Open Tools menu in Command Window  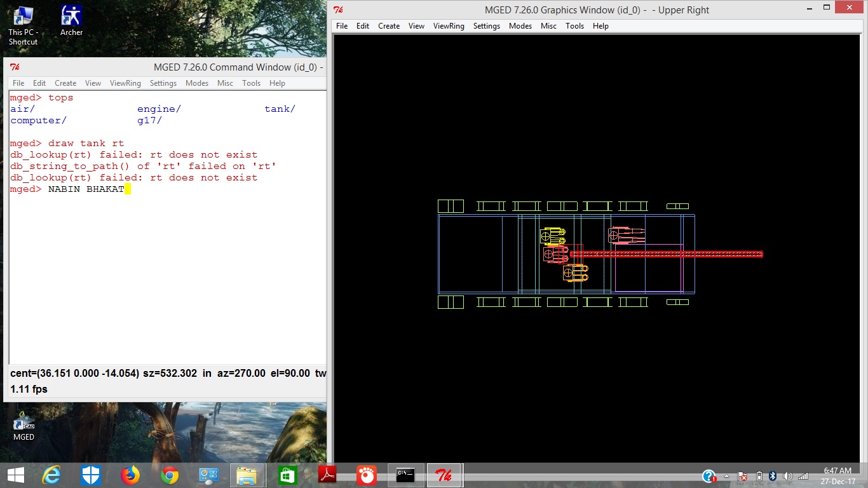coord(251,83)
